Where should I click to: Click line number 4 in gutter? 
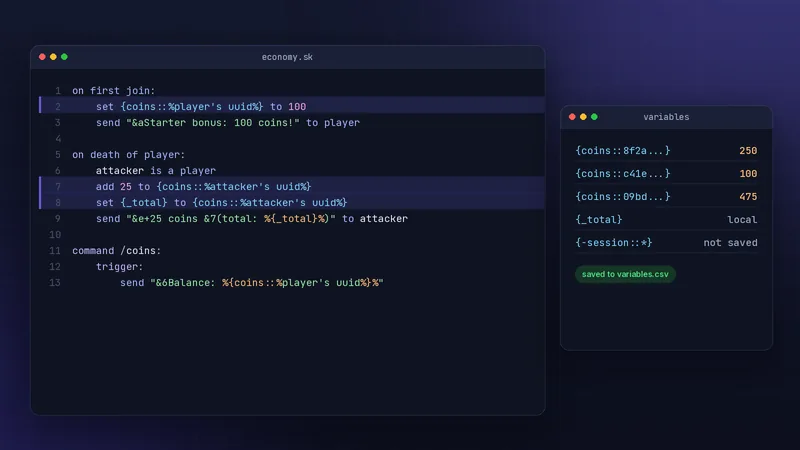coord(58,139)
